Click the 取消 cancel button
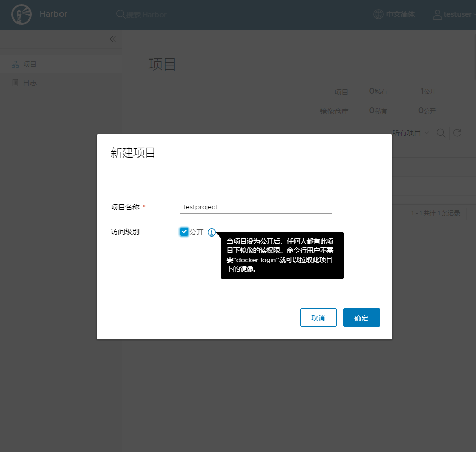 [318, 318]
